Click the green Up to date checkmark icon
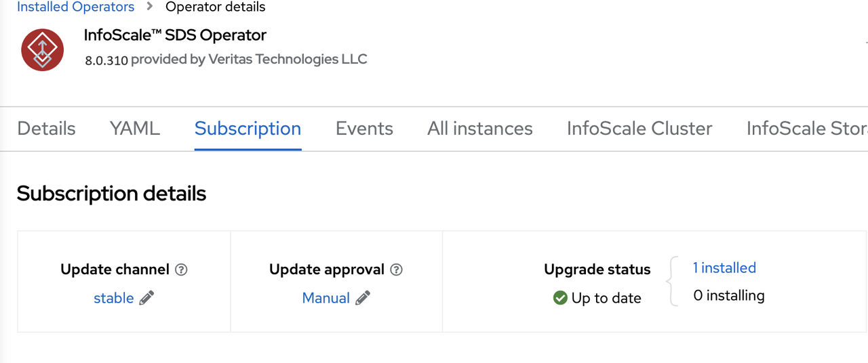Image resolution: width=868 pixels, height=363 pixels. [x=560, y=298]
